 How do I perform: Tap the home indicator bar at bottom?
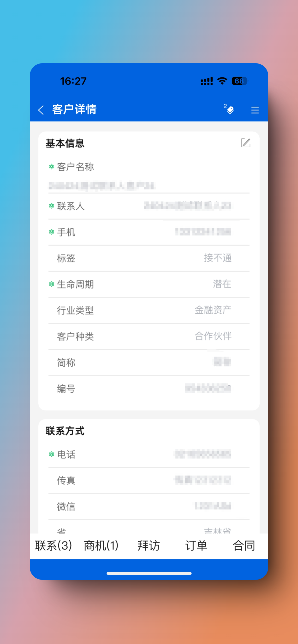(x=149, y=573)
